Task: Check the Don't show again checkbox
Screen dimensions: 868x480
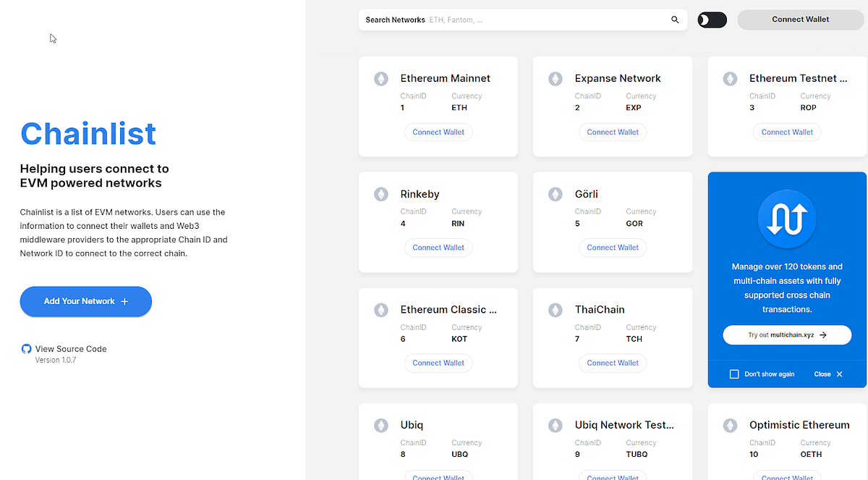Action: [x=734, y=374]
